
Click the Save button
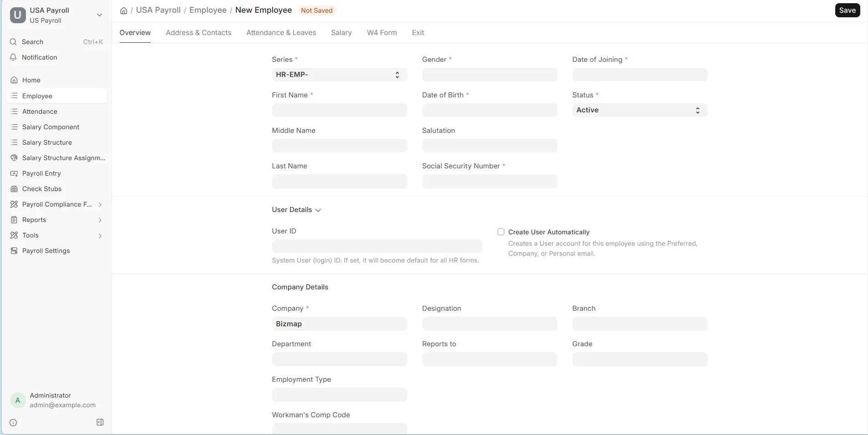pyautogui.click(x=848, y=10)
